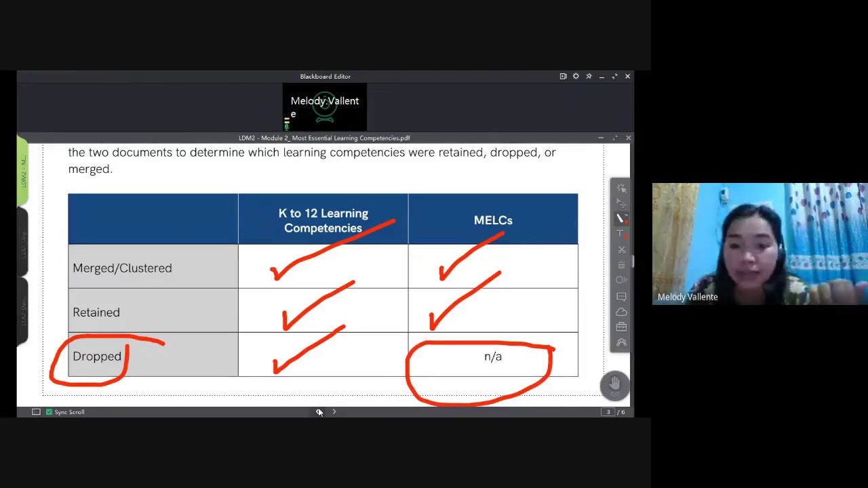Minimize the Blackboard Editor window
Screen dimensions: 868x488
pyautogui.click(x=601, y=77)
